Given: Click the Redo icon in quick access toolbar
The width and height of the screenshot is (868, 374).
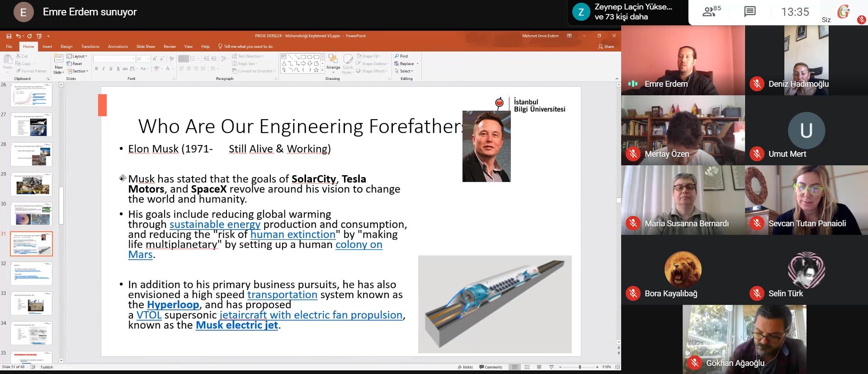Looking at the screenshot, I should pos(29,36).
